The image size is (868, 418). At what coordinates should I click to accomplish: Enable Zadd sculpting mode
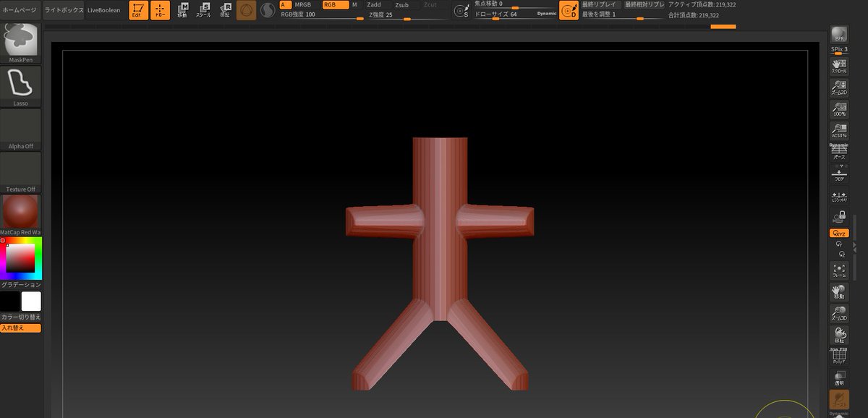(377, 5)
